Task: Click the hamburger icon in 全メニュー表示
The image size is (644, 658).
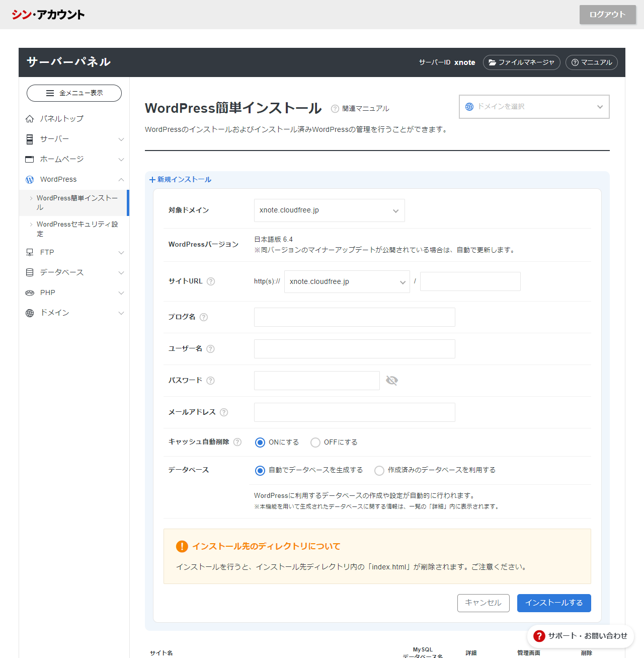Action: tap(50, 93)
